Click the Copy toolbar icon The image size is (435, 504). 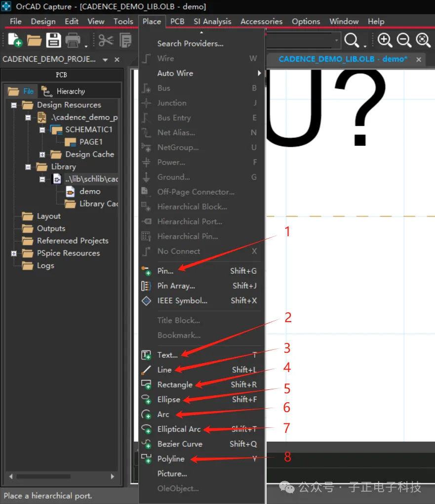coord(125,41)
